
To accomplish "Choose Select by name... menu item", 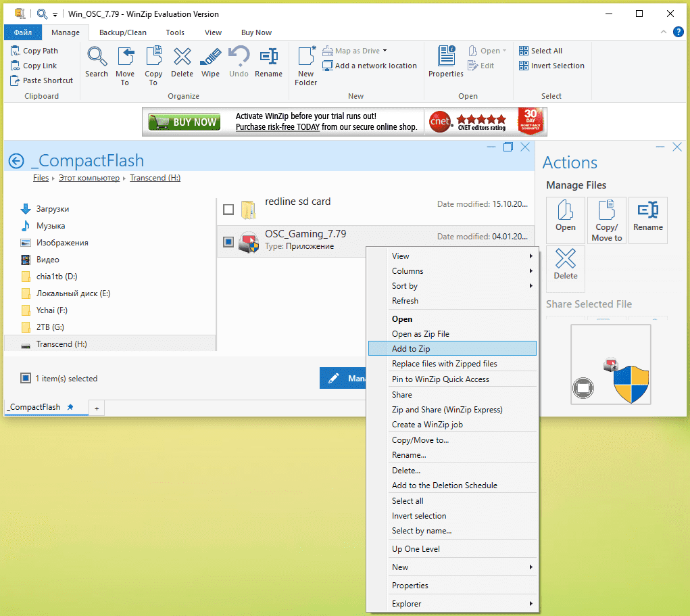I will tap(452, 531).
